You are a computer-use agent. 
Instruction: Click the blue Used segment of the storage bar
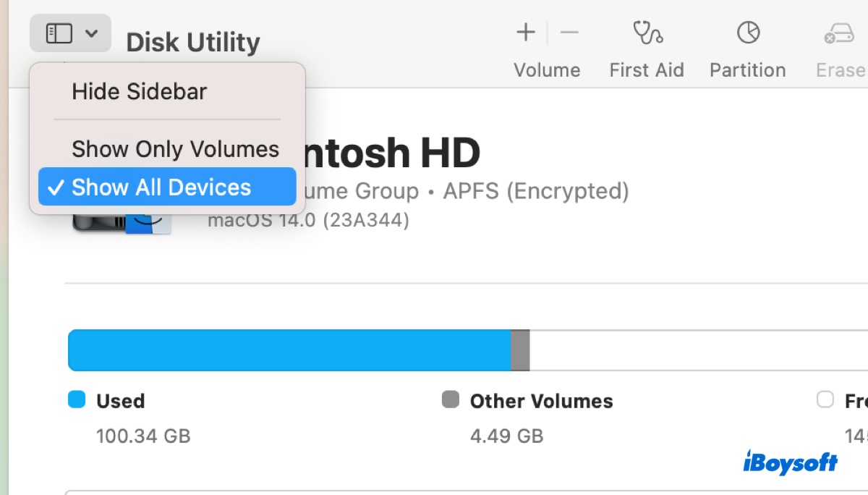[x=289, y=350]
